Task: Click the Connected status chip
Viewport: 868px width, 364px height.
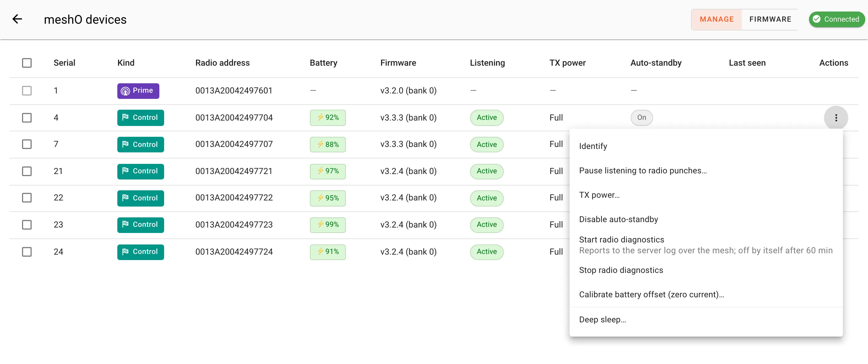Action: pyautogui.click(x=836, y=19)
